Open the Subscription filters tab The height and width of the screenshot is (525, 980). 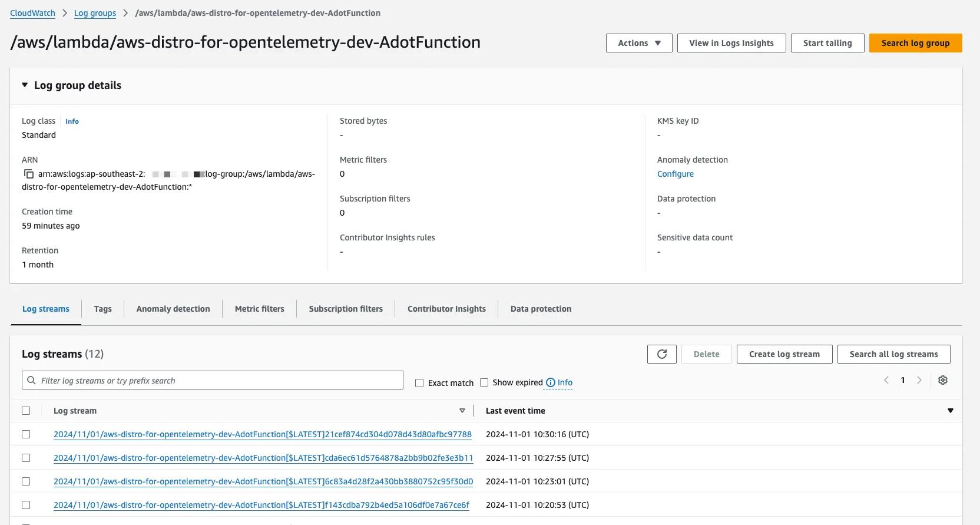[346, 309]
